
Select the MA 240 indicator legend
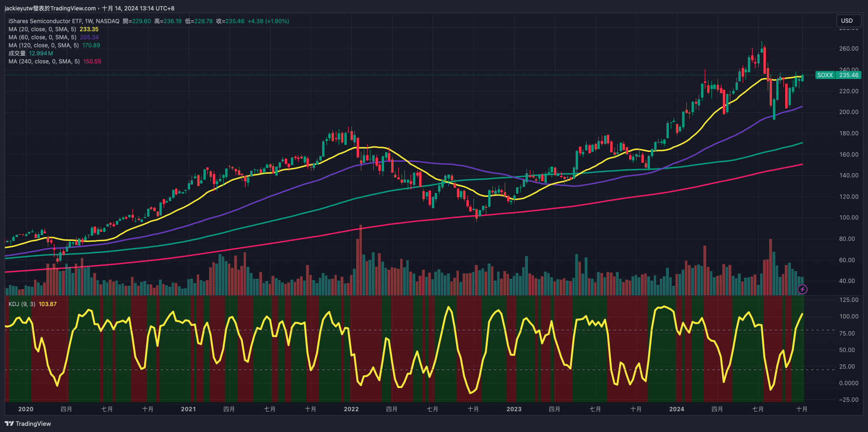44,62
